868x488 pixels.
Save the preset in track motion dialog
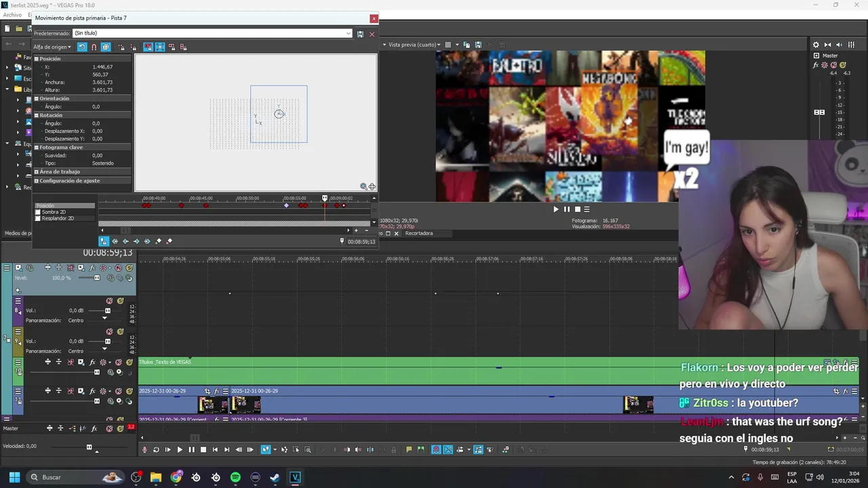tap(360, 33)
